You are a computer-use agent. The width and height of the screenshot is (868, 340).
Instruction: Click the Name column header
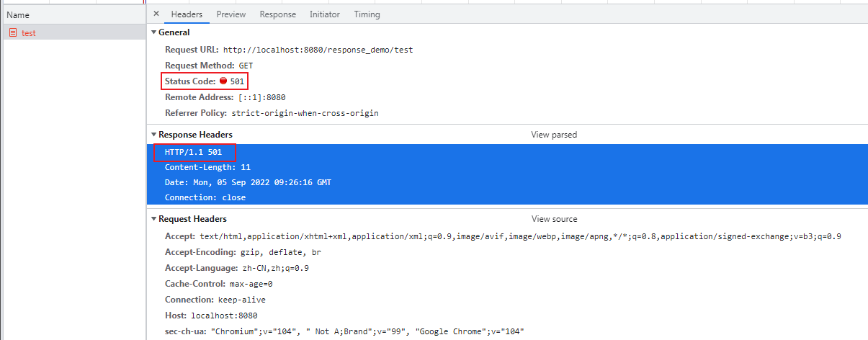click(18, 14)
